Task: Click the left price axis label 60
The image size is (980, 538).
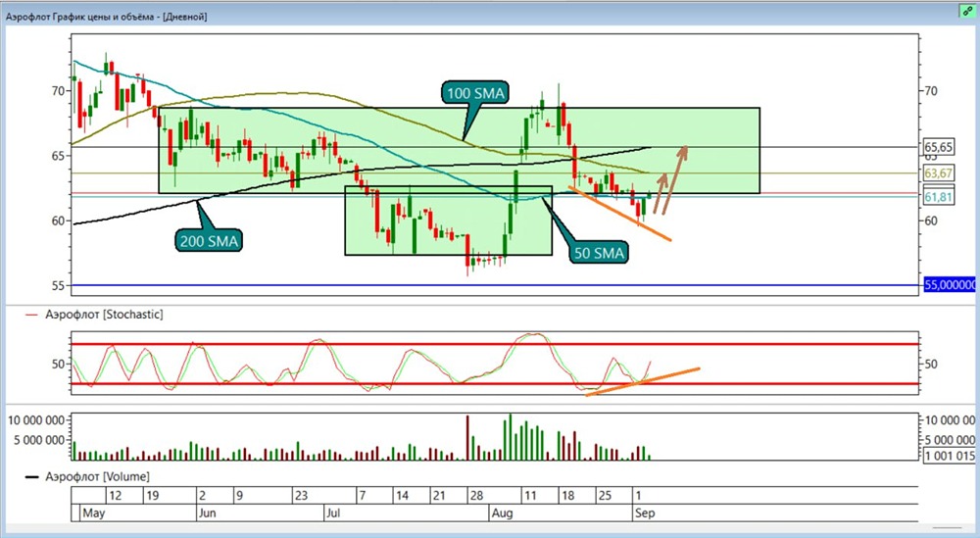Action: point(58,220)
